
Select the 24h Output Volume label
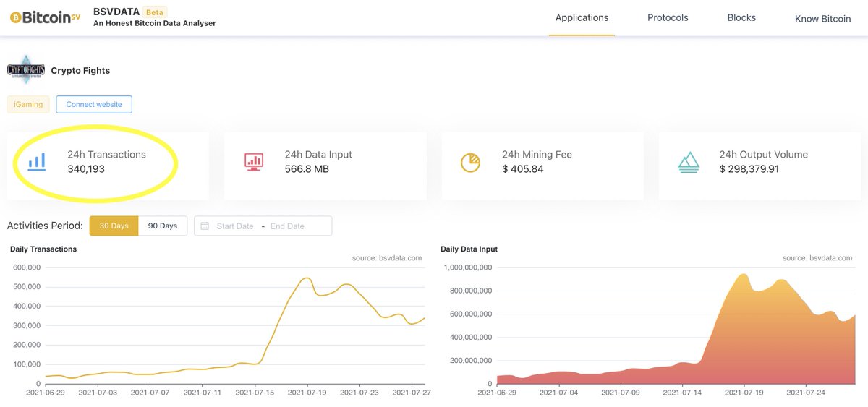[x=763, y=155]
